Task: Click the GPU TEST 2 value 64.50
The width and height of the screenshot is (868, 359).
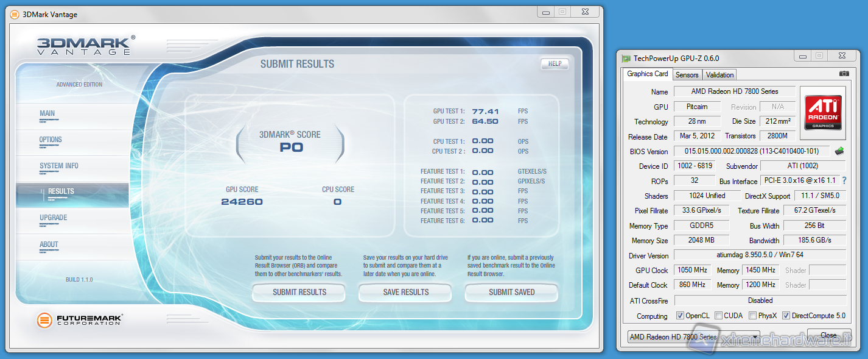Action: (x=485, y=121)
